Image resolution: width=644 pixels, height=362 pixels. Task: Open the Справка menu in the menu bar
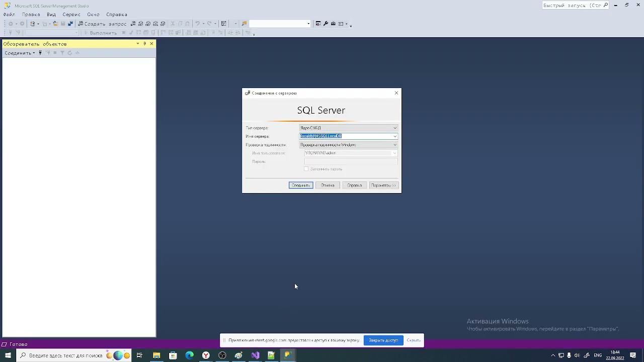(117, 15)
